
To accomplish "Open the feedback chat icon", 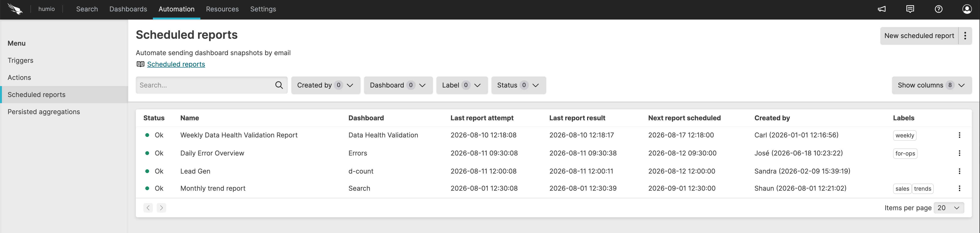I will click(x=910, y=9).
